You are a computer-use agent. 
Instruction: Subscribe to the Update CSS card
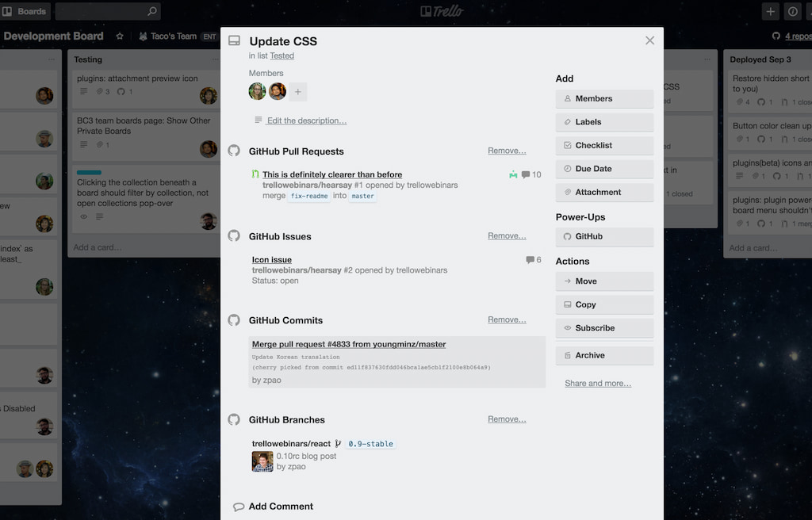pos(604,327)
